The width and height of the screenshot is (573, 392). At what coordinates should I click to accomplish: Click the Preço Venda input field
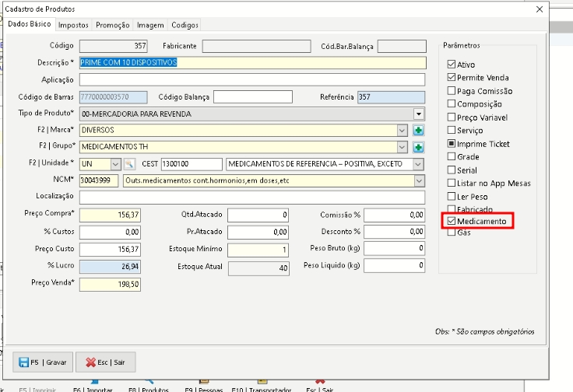point(110,285)
